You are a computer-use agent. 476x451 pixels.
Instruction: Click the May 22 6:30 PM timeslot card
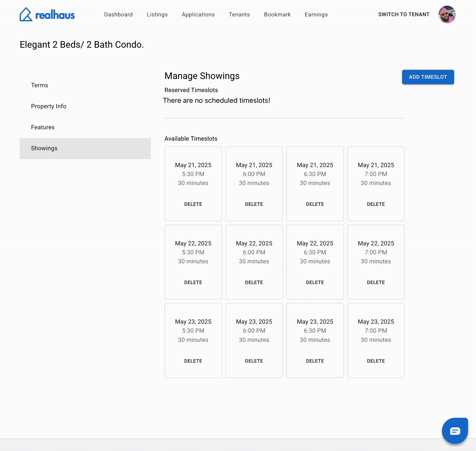click(315, 252)
